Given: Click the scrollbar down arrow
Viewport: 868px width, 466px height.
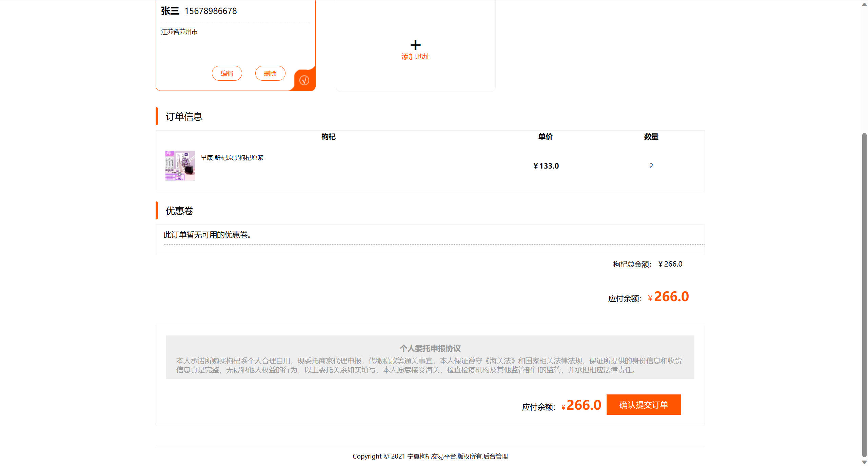Looking at the screenshot, I should click(864, 462).
